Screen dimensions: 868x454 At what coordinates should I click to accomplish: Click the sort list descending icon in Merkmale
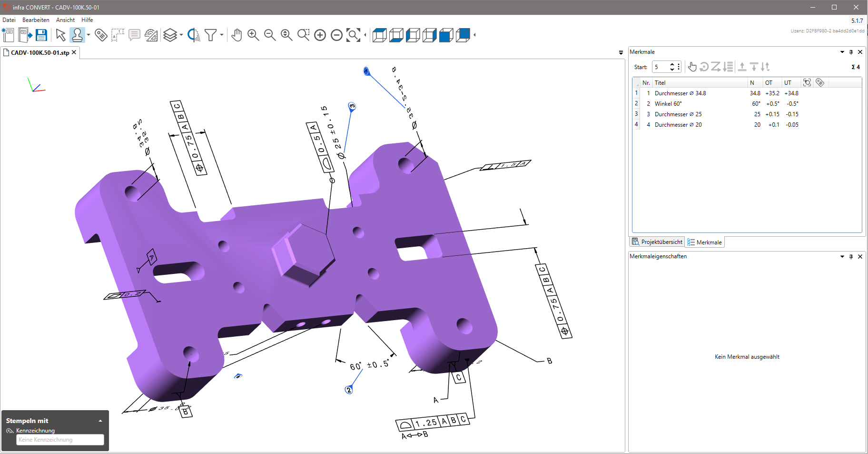[x=728, y=67]
